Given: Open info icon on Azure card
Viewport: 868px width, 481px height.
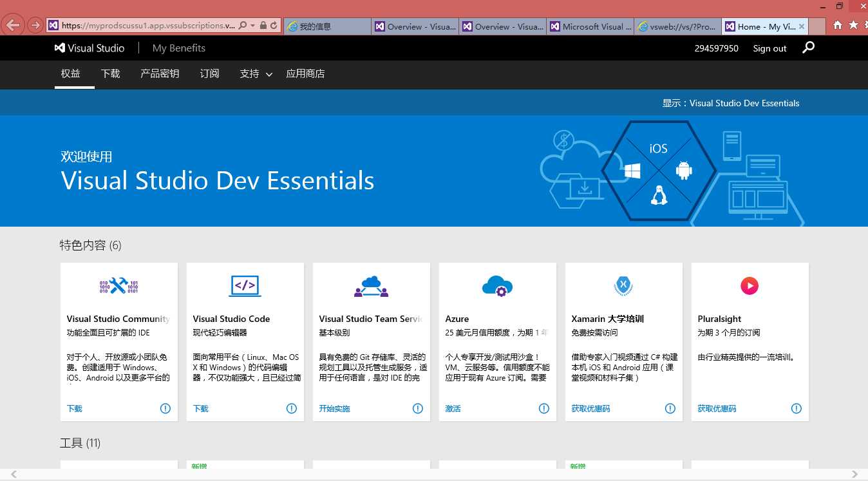Looking at the screenshot, I should coord(544,408).
